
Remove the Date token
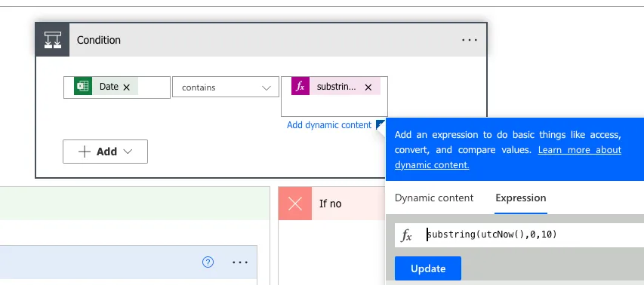[127, 87]
